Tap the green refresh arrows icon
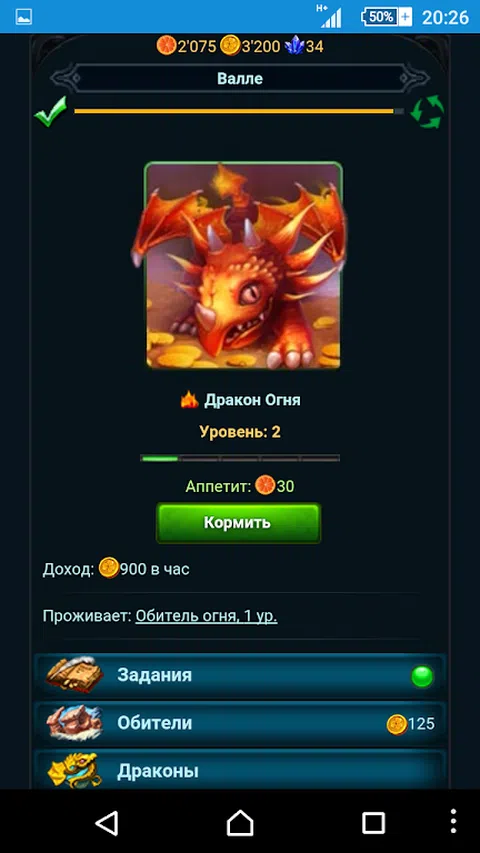The height and width of the screenshot is (853, 480). (427, 112)
